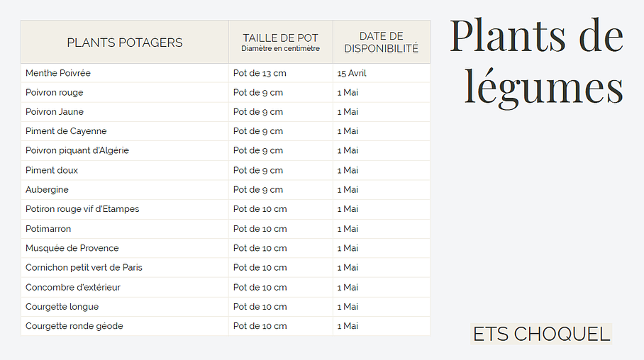Click Piment de Cayenne in the table
644x360 pixels.
click(66, 131)
